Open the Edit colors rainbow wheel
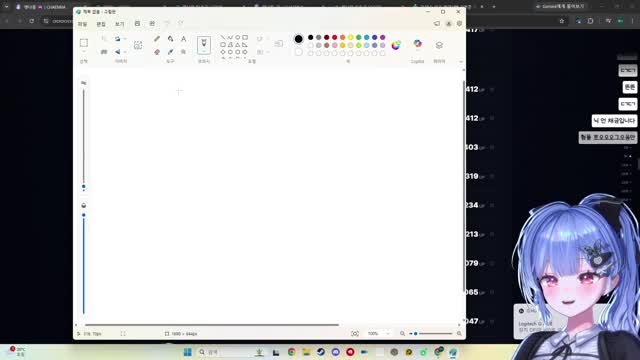 (396, 45)
